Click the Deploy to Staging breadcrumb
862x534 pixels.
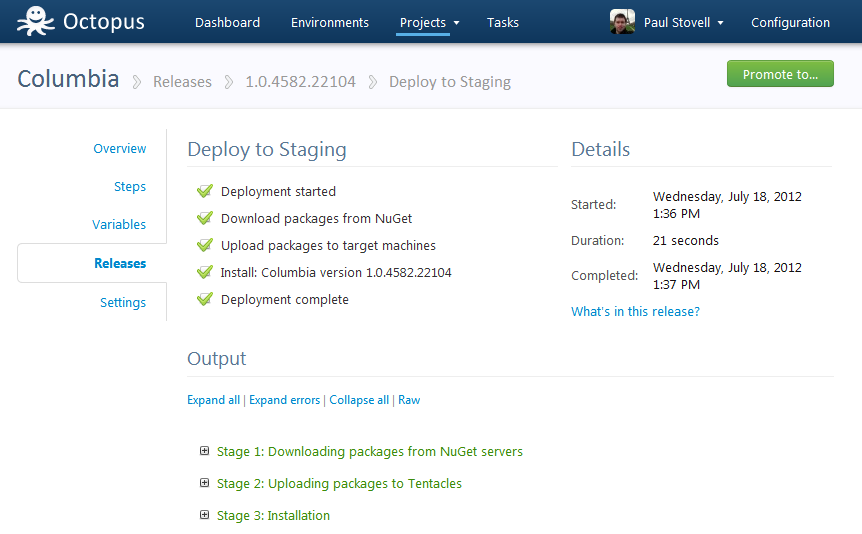(x=450, y=82)
